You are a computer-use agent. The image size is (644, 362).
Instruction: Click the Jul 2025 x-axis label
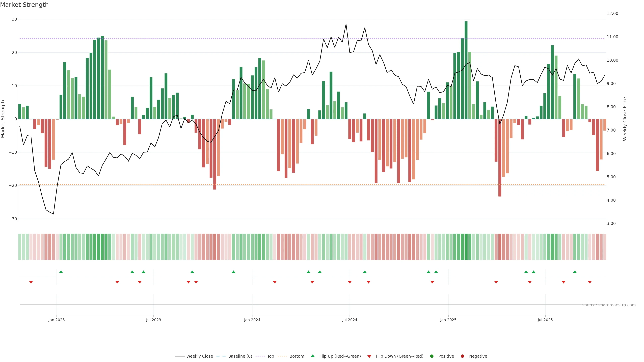pyautogui.click(x=545, y=320)
